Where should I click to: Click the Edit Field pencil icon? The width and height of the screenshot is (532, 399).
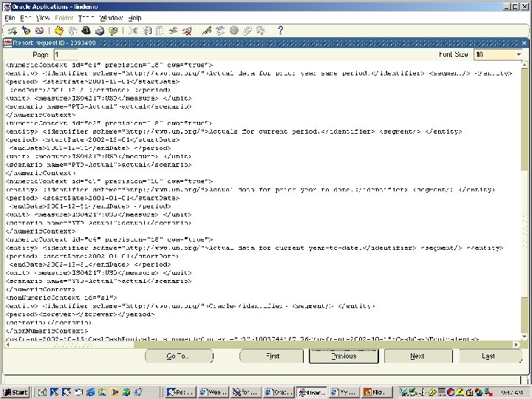pyautogui.click(x=207, y=31)
